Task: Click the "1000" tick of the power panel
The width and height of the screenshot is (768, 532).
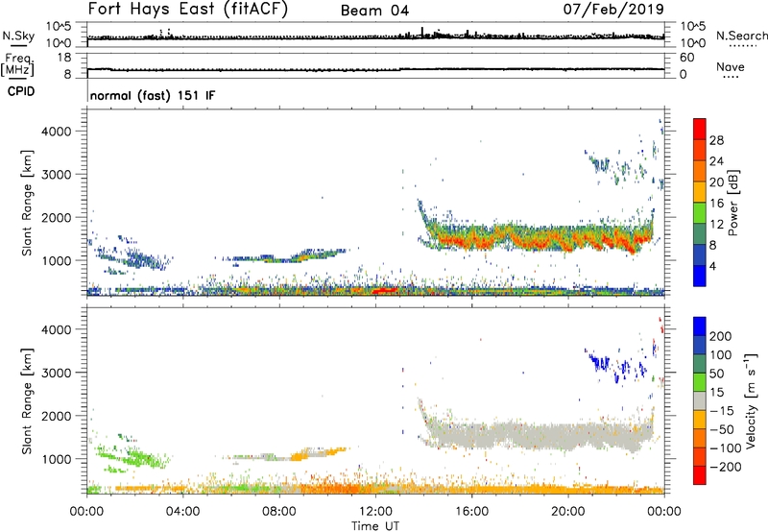Action: click(x=57, y=260)
